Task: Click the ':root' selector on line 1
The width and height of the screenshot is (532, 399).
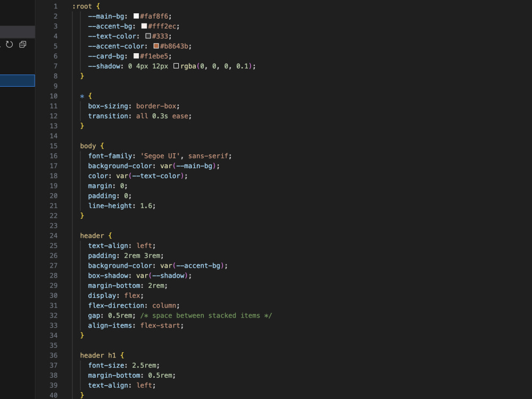Action: [82, 6]
